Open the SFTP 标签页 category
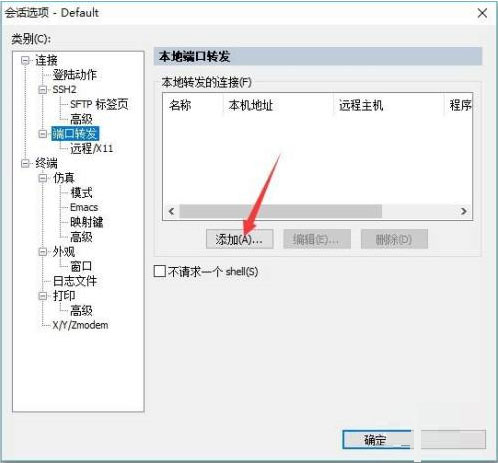 pyautogui.click(x=99, y=104)
